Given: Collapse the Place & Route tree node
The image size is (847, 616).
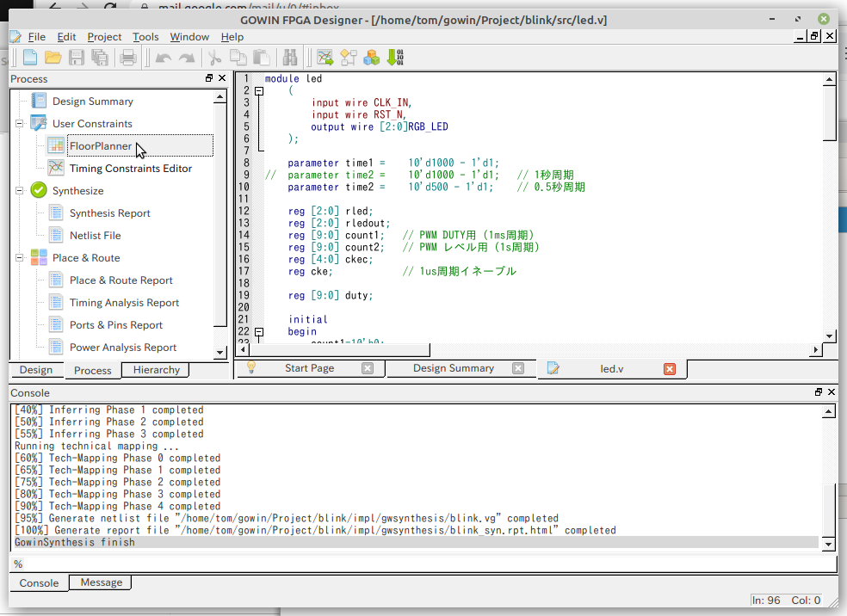Looking at the screenshot, I should click(20, 258).
